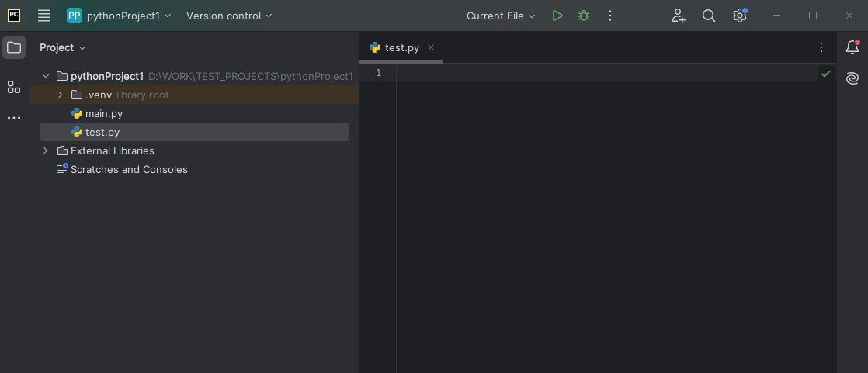Viewport: 868px width, 373px height.
Task: Expand the .venv folder
Action: (x=61, y=95)
